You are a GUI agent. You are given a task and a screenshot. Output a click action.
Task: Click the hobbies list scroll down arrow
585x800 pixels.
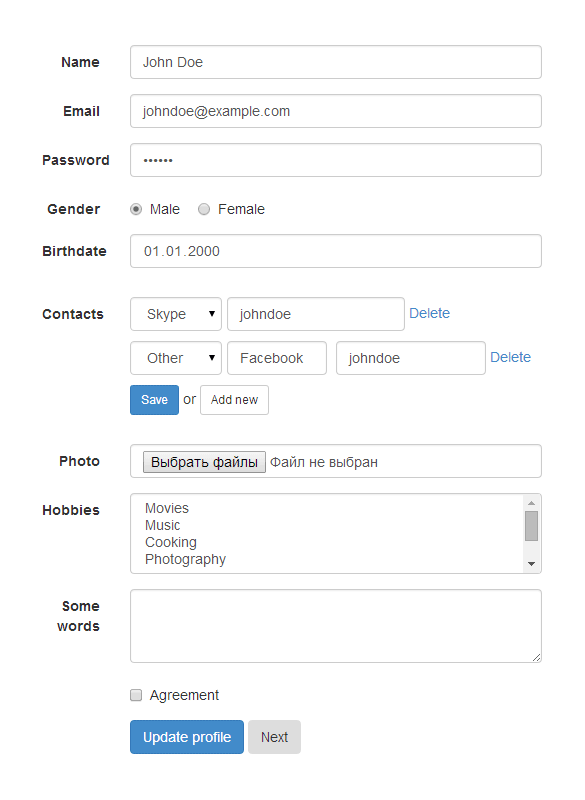pos(531,564)
